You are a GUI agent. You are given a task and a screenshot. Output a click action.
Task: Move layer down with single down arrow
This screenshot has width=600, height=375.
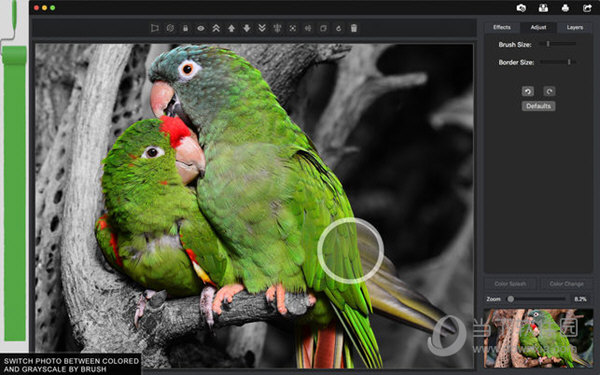(x=247, y=28)
